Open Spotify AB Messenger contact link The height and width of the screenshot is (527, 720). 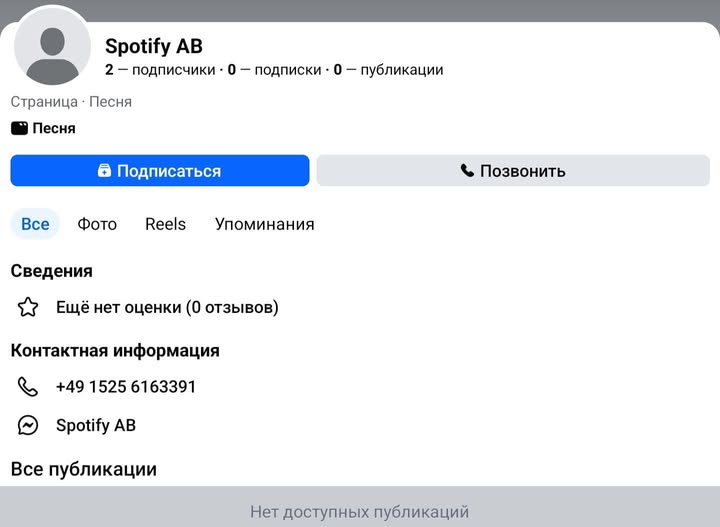click(96, 425)
